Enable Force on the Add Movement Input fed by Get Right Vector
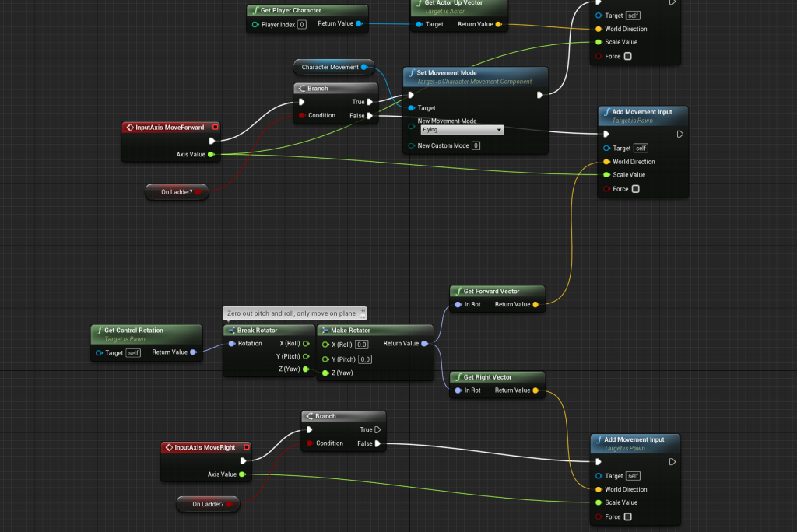Image resolution: width=797 pixels, height=532 pixels. point(628,516)
